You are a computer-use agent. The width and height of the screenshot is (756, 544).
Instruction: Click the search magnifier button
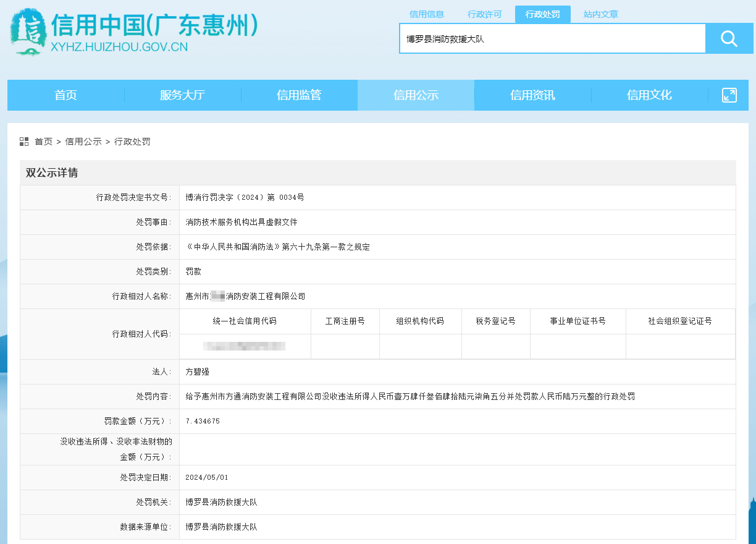(729, 39)
